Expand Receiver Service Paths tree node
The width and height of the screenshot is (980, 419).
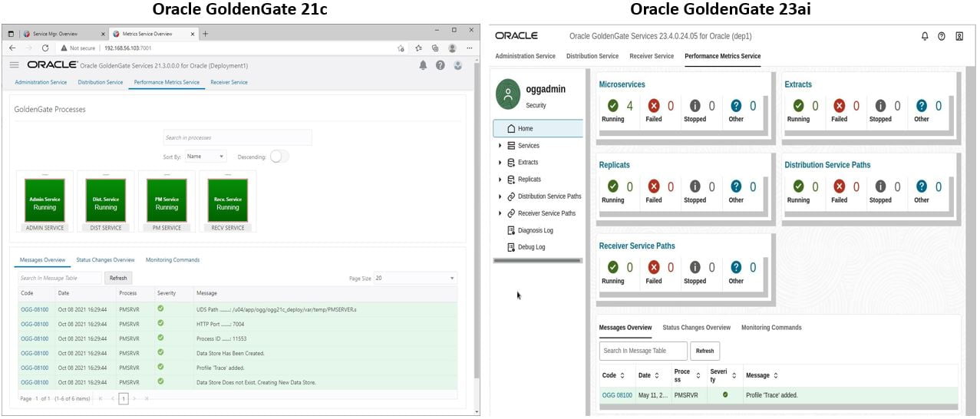coord(500,213)
